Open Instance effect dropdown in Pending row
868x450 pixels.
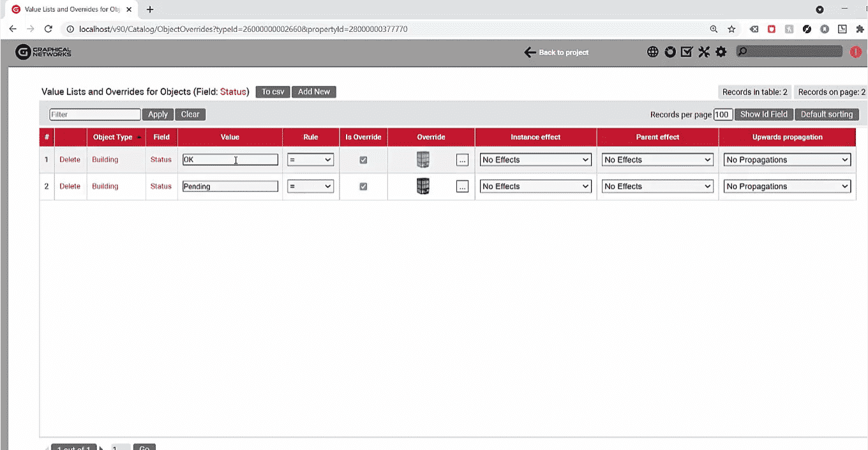pos(535,186)
